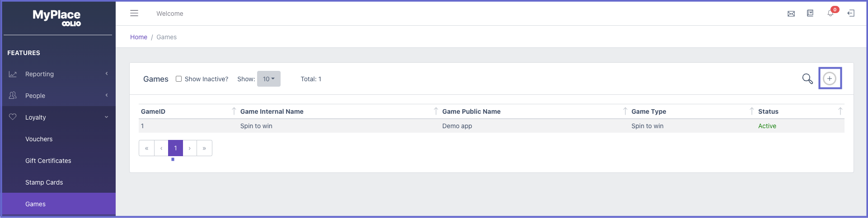Image resolution: width=868 pixels, height=218 pixels.
Task: Click the hamburger menu icon
Action: [134, 14]
